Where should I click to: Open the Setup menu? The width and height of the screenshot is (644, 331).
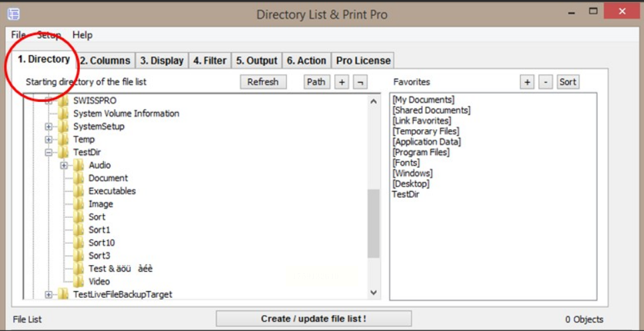[x=49, y=35]
